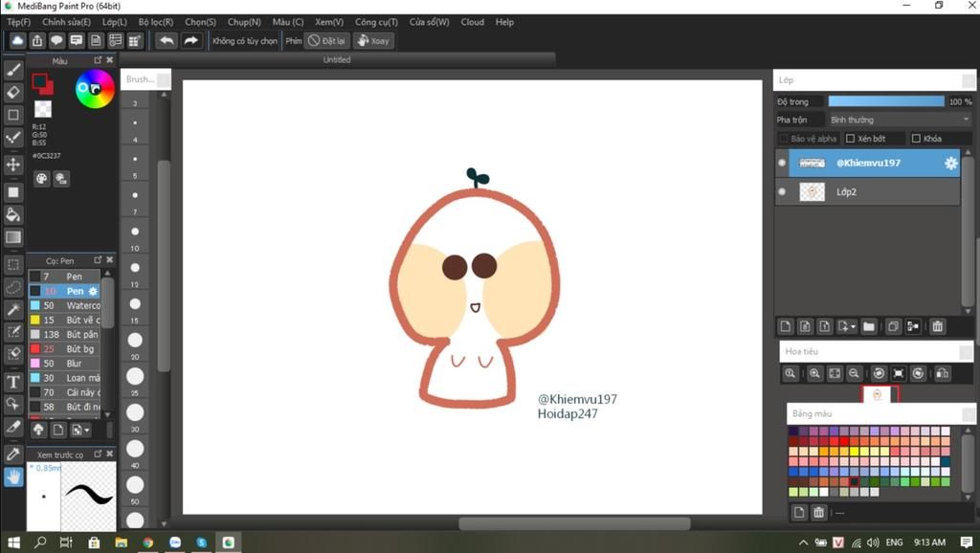Select the Lasso selection tool

click(13, 287)
